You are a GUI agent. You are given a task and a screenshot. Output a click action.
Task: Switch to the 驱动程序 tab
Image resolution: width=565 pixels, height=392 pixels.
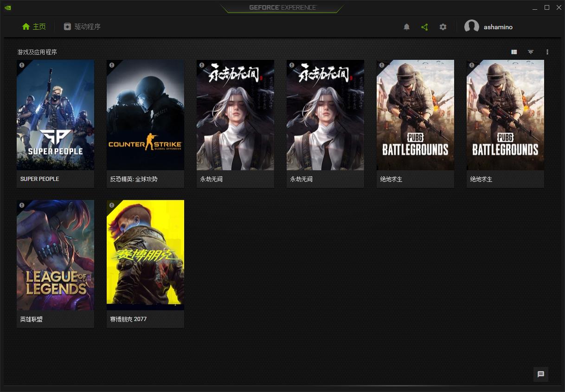click(87, 26)
